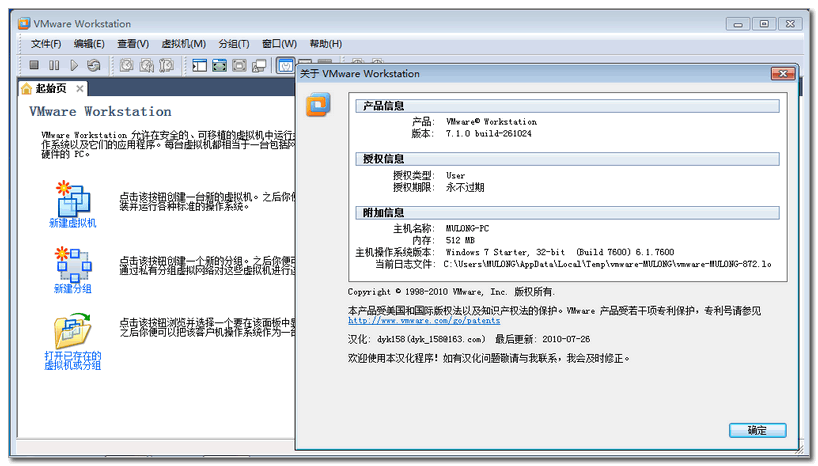The image size is (818, 466).
Task: Click the Copyright 1998-2010 VMware line
Action: (x=451, y=292)
